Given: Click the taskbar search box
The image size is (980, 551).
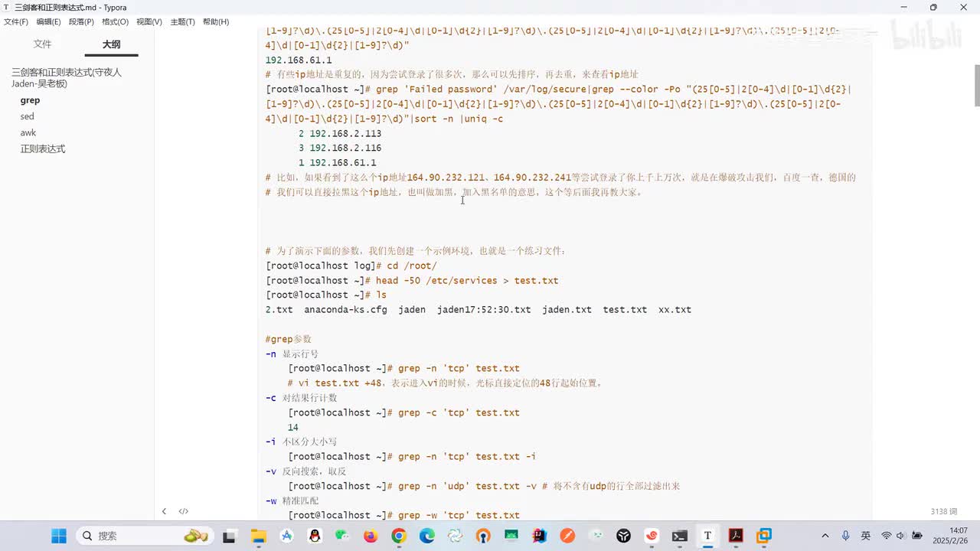Looking at the screenshot, I should 145,536.
